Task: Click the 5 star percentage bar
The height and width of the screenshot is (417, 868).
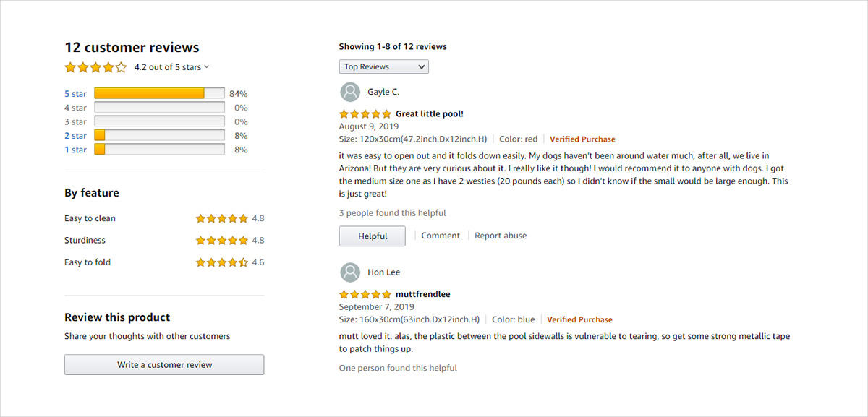Action: pos(159,93)
